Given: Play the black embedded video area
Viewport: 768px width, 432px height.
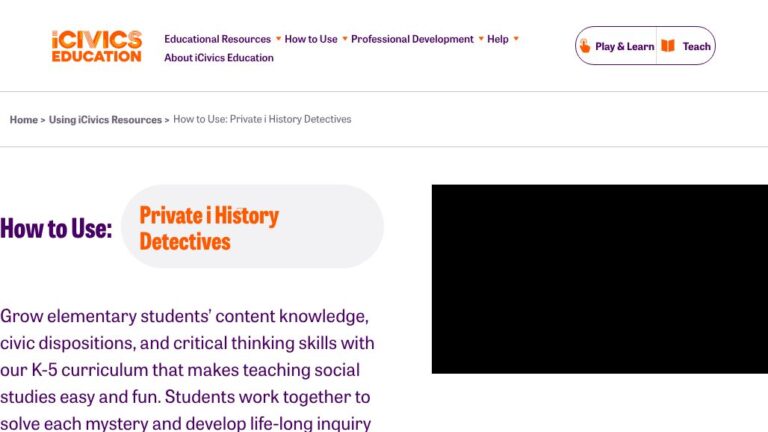Looking at the screenshot, I should [600, 279].
